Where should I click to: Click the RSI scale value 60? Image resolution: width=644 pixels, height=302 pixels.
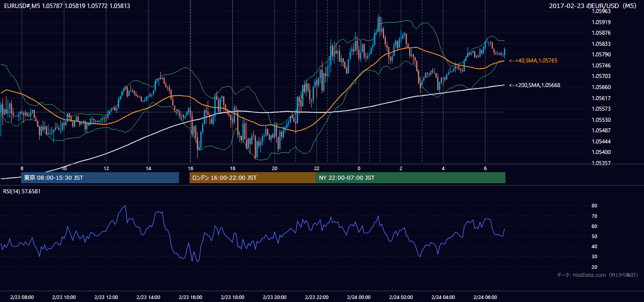(595, 226)
